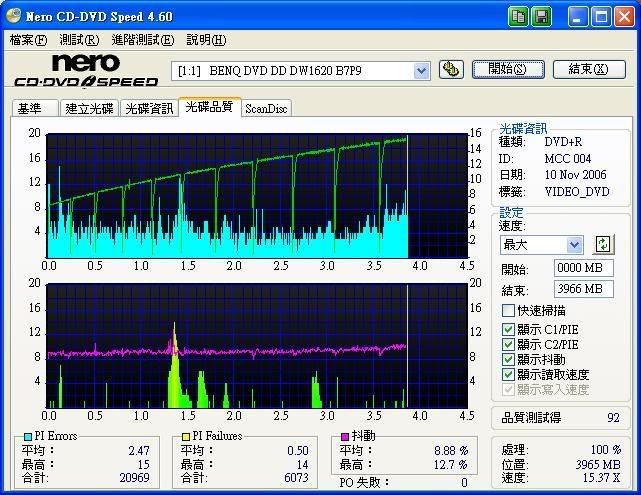Minimize the Nero CD-DVD Speed window

click(578, 17)
